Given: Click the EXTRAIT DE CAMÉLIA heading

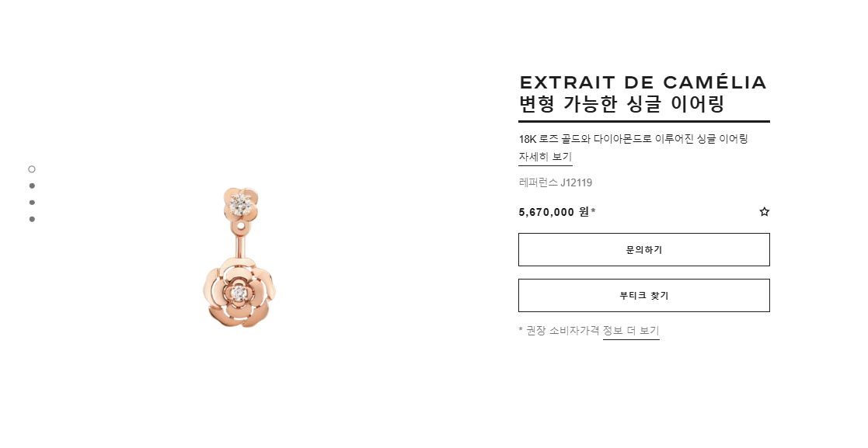Looking at the screenshot, I should coord(643,82).
